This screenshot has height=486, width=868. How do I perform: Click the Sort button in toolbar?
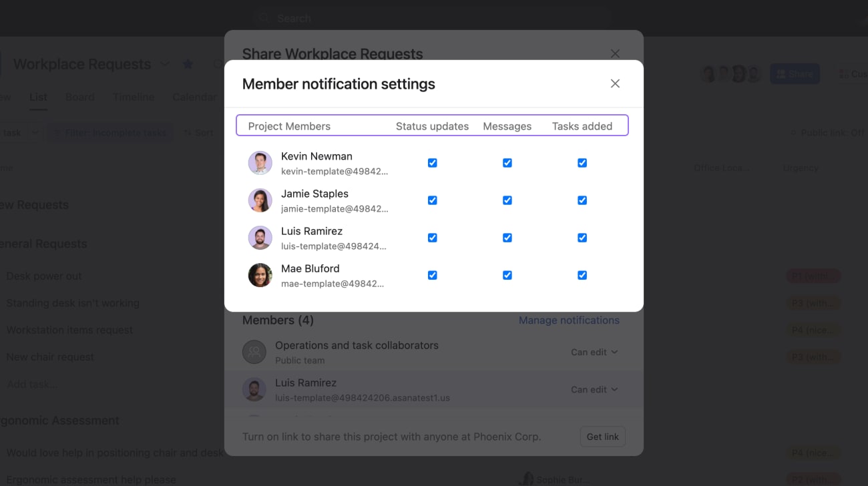199,133
